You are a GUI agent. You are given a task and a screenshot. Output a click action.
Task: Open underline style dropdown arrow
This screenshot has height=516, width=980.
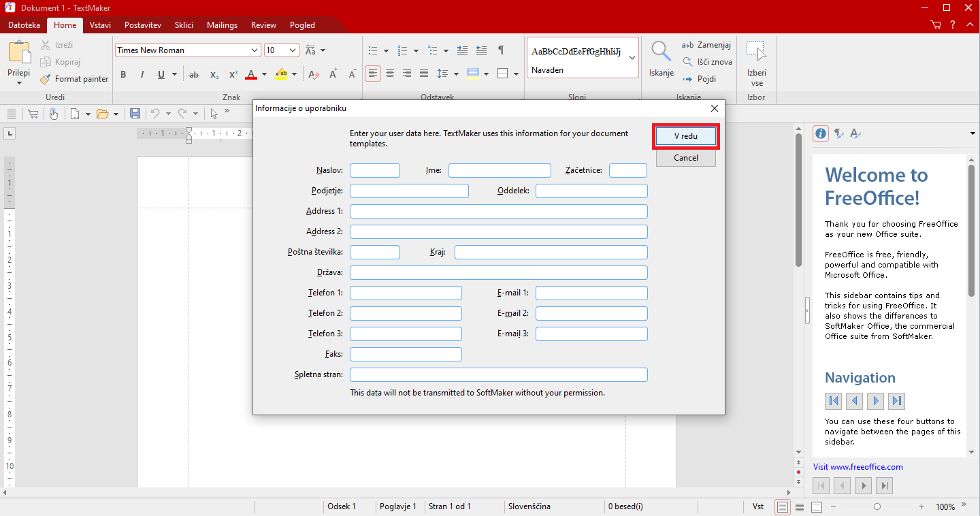[x=175, y=74]
